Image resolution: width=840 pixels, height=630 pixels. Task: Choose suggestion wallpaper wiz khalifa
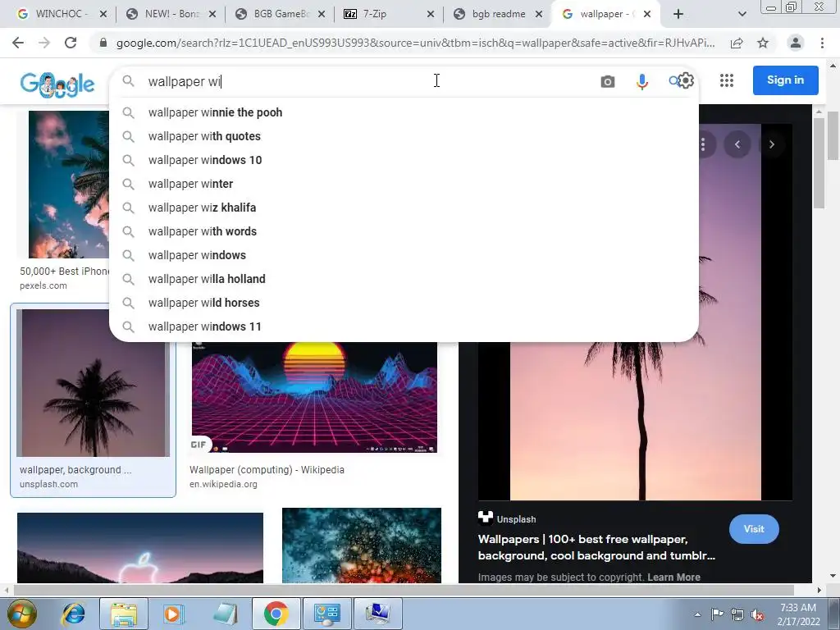[x=404, y=208]
